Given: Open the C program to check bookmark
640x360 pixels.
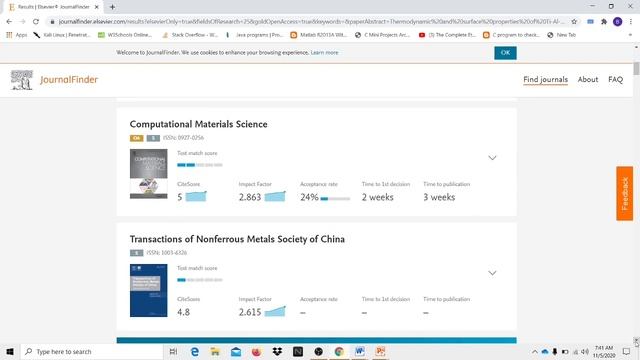Looking at the screenshot, I should [511, 35].
